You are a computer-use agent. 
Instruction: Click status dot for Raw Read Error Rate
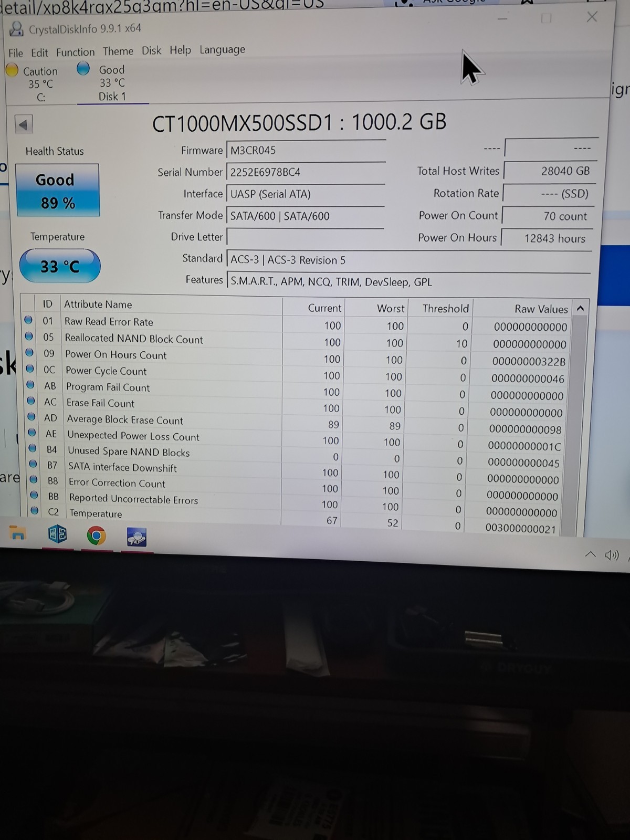click(x=28, y=320)
